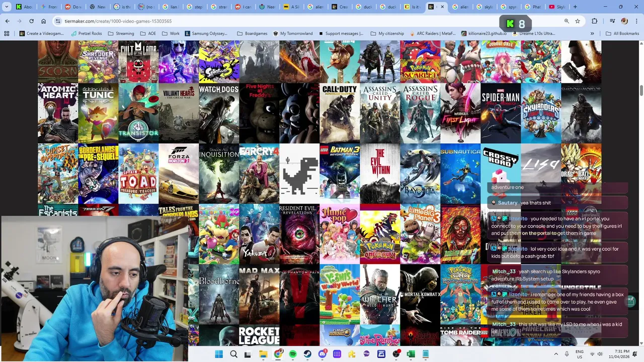This screenshot has height=362, width=644.
Task: Select the Rocket League game cover
Action: pyautogui.click(x=259, y=335)
